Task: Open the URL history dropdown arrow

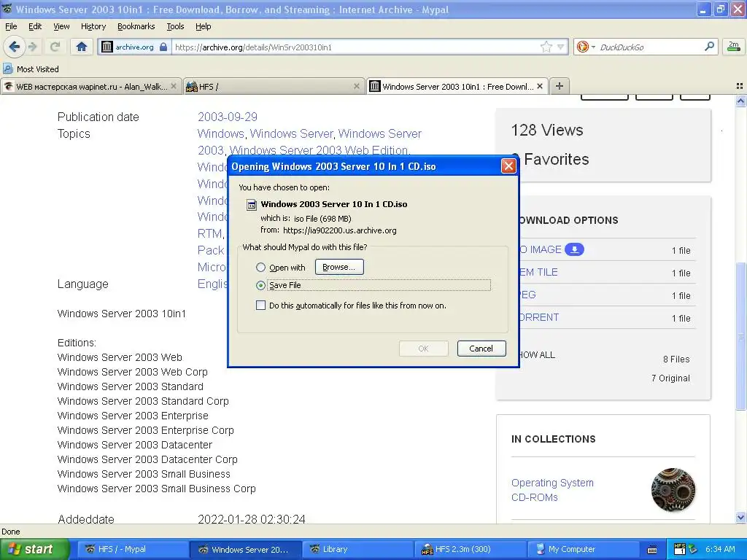Action: (x=561, y=47)
